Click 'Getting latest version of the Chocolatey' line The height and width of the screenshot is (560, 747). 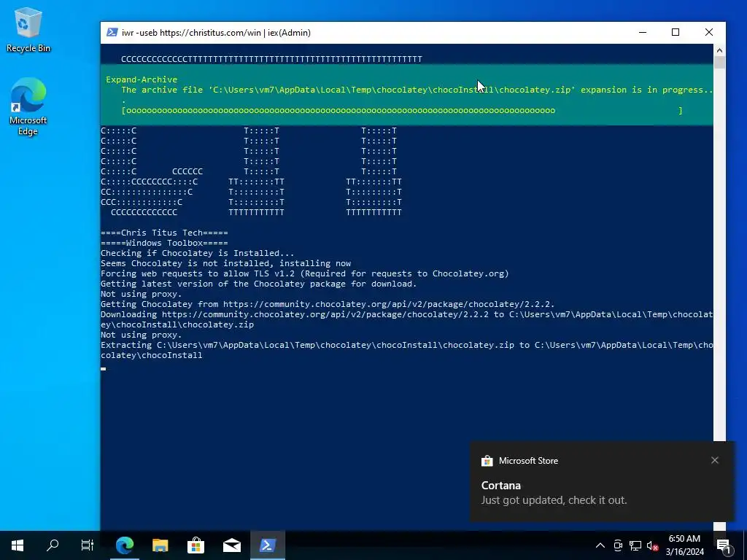(259, 284)
